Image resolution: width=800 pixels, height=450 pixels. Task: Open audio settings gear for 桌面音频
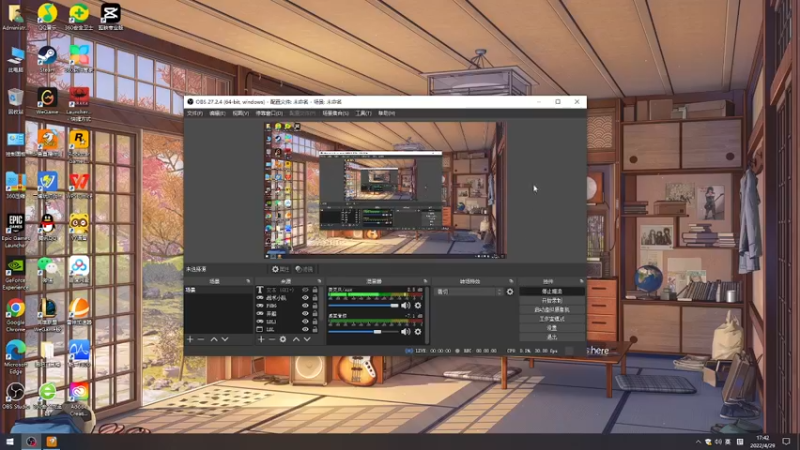418,332
